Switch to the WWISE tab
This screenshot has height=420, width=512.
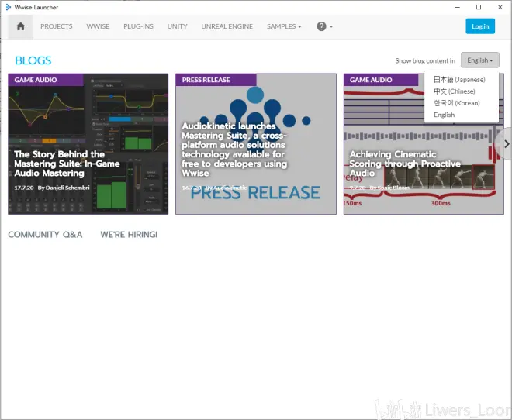pyautogui.click(x=98, y=26)
